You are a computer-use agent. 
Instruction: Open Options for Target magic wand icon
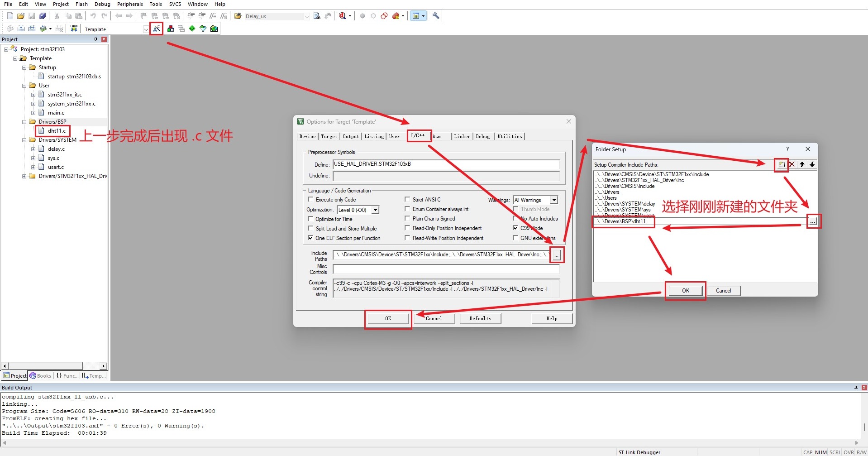(x=157, y=29)
